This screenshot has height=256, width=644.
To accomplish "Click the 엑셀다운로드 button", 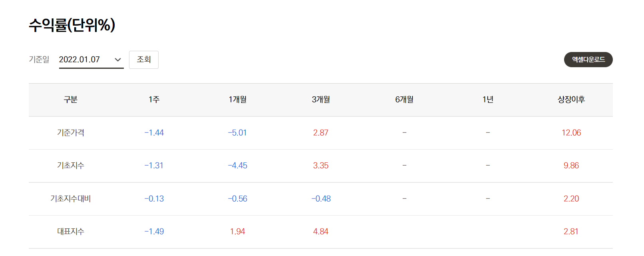I will [x=588, y=60].
